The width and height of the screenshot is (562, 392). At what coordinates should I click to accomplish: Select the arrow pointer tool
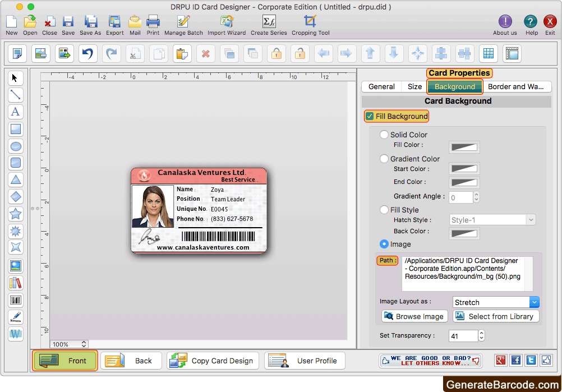15,78
